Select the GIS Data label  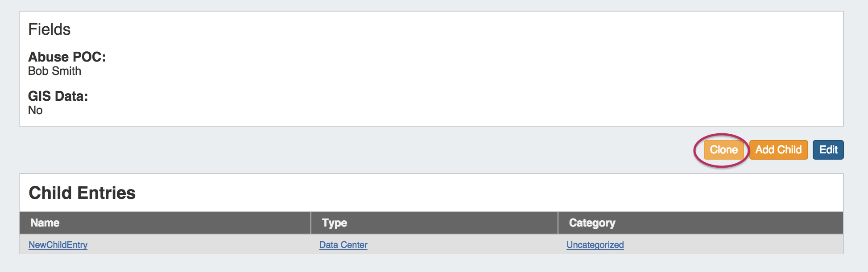(x=58, y=96)
